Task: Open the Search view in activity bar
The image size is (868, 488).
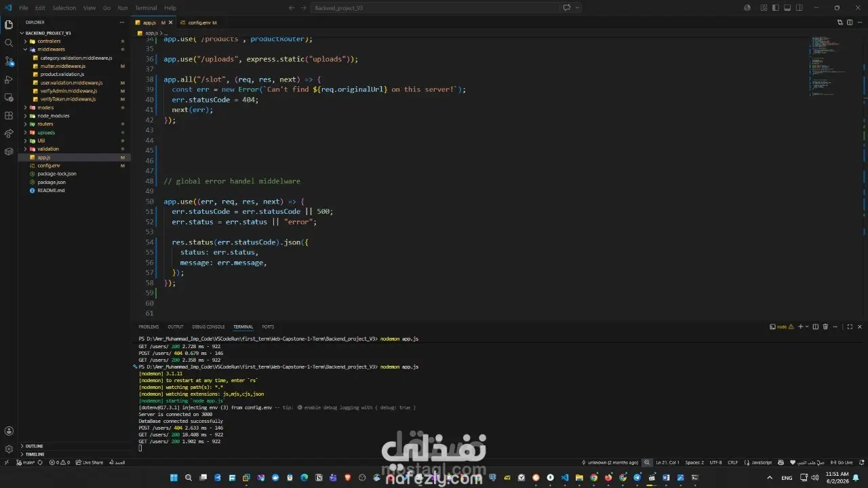Action: tap(9, 43)
